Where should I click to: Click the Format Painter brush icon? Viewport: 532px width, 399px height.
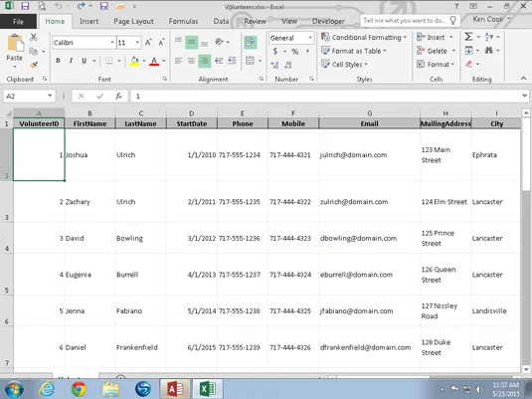[34, 65]
